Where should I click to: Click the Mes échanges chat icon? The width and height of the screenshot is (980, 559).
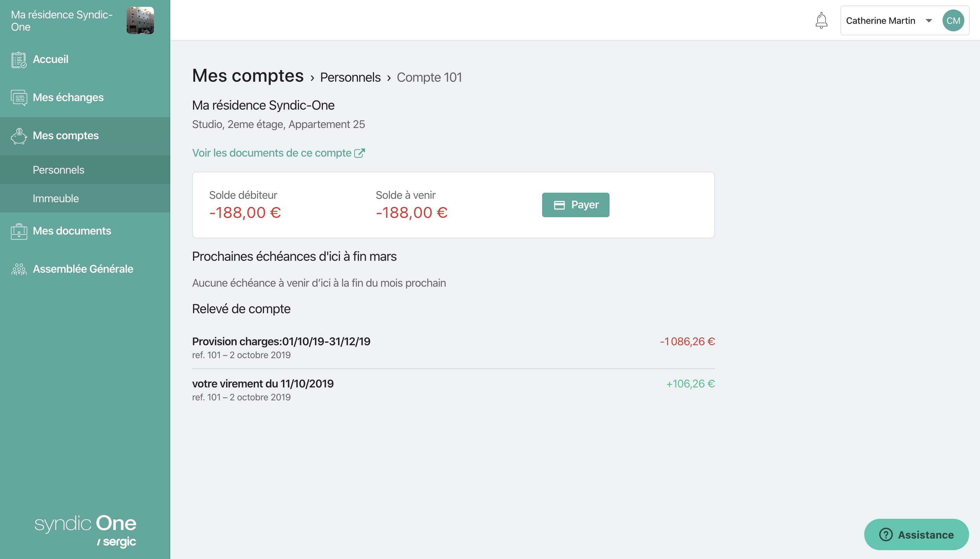point(19,98)
